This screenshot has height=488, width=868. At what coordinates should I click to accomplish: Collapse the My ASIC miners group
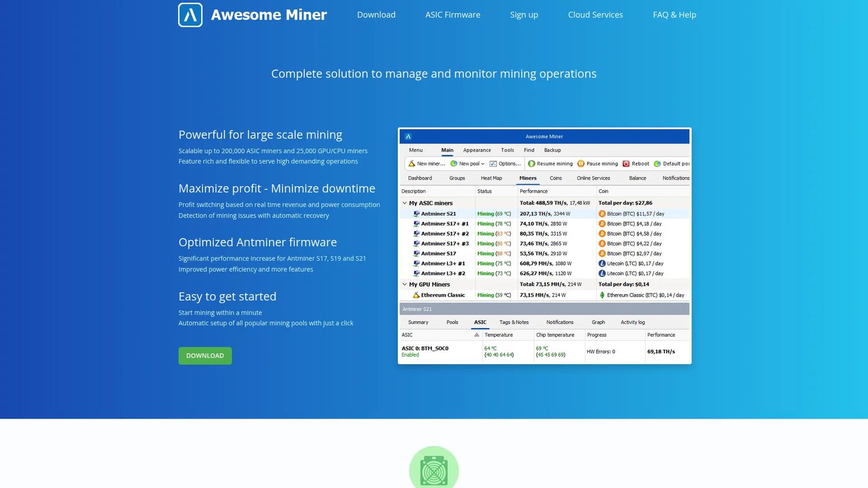[x=405, y=203]
